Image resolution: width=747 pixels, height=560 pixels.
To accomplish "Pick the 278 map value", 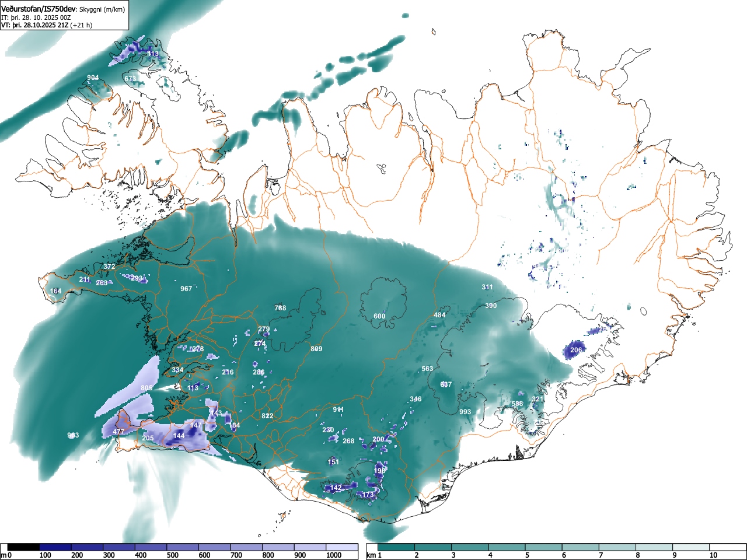I will tap(198, 349).
